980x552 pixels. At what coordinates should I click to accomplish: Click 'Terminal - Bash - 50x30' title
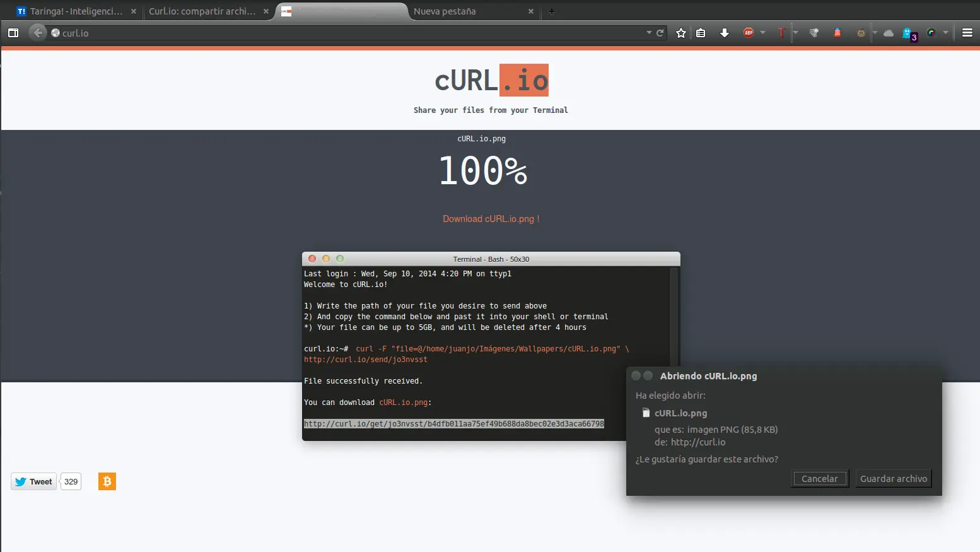click(491, 259)
